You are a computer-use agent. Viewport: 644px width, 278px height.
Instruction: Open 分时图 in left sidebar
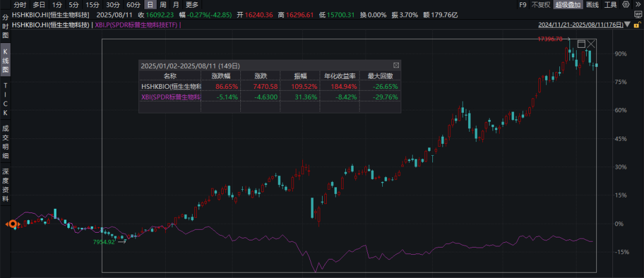[x=5, y=26]
